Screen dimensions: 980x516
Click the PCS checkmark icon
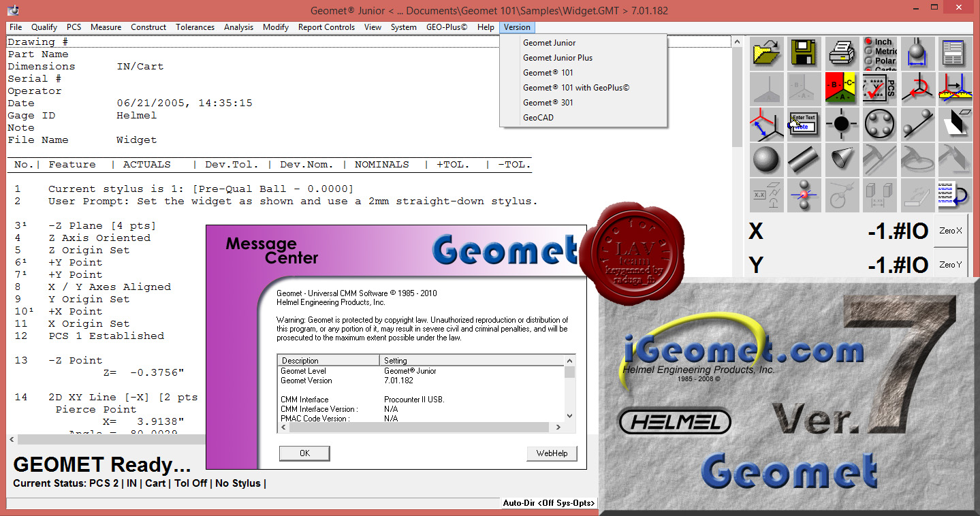coord(879,88)
